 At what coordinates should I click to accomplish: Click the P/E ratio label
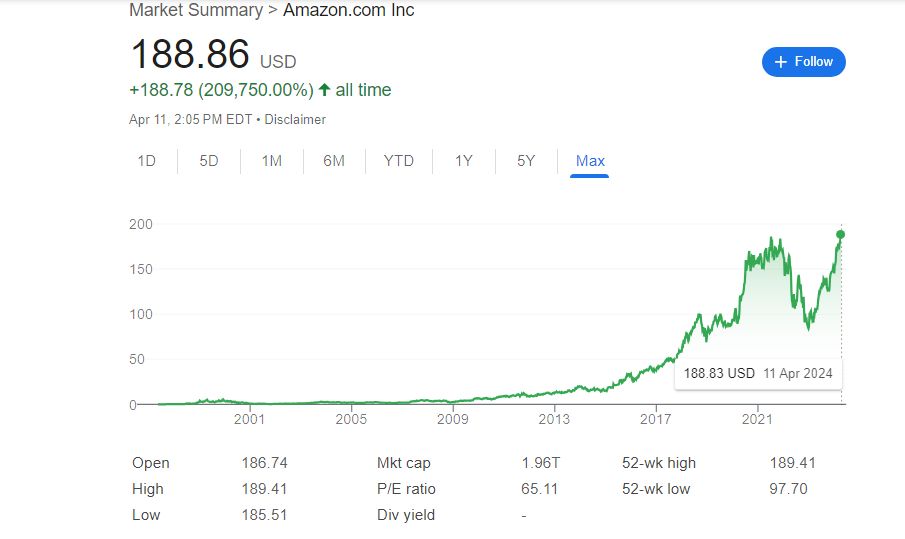(x=406, y=489)
